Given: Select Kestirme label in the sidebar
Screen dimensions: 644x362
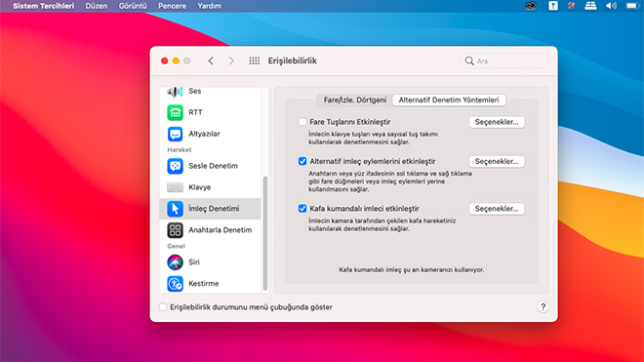Looking at the screenshot, I should pyautogui.click(x=204, y=284).
